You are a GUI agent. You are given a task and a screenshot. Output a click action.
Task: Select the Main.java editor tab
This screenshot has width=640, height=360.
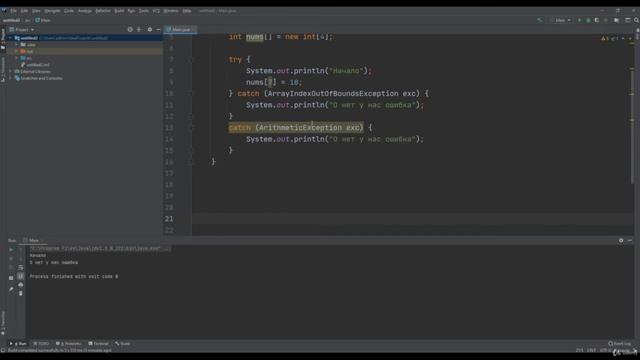point(180,29)
